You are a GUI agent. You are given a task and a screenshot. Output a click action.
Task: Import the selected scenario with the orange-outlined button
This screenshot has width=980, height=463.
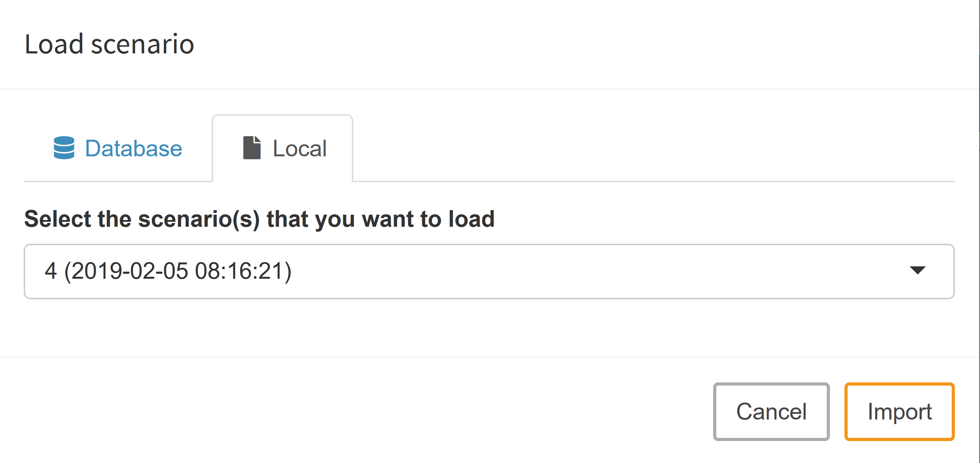tap(899, 412)
